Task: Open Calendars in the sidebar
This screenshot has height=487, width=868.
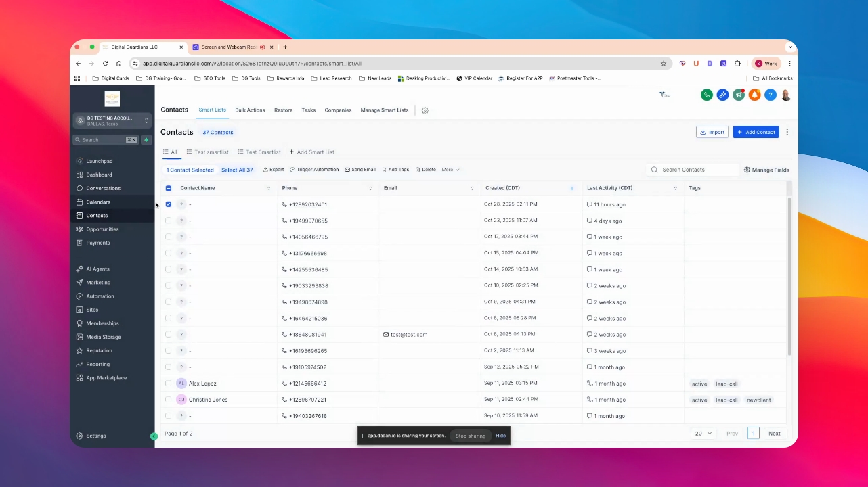Action: (x=98, y=202)
